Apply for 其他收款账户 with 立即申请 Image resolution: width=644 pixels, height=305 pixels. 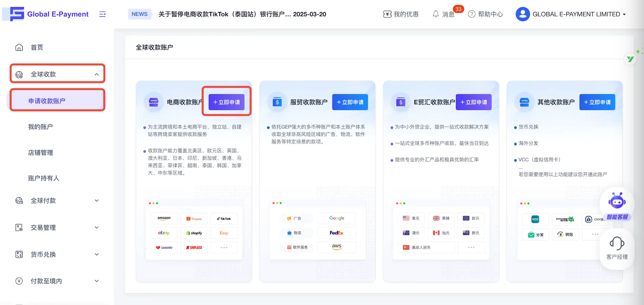(597, 102)
